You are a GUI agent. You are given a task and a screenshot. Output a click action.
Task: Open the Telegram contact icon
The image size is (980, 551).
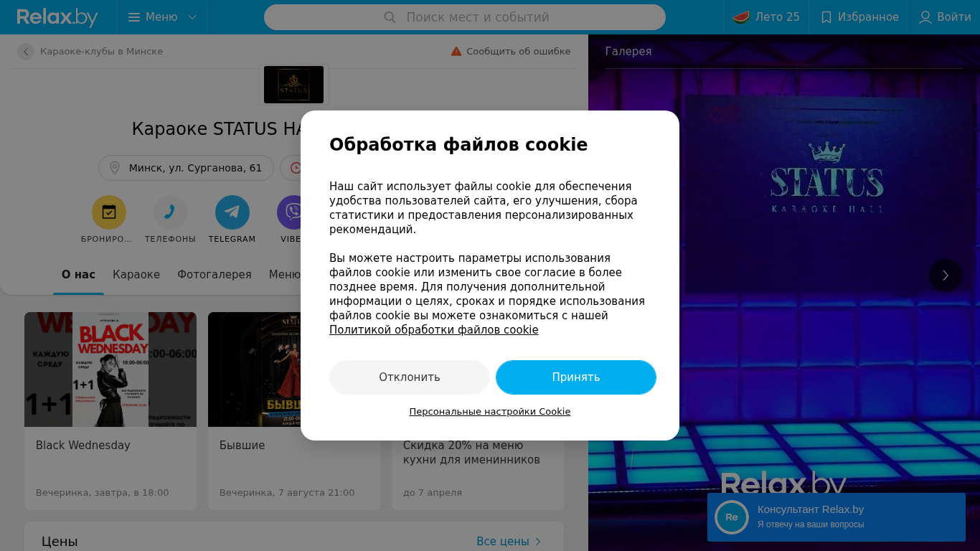pyautogui.click(x=232, y=212)
